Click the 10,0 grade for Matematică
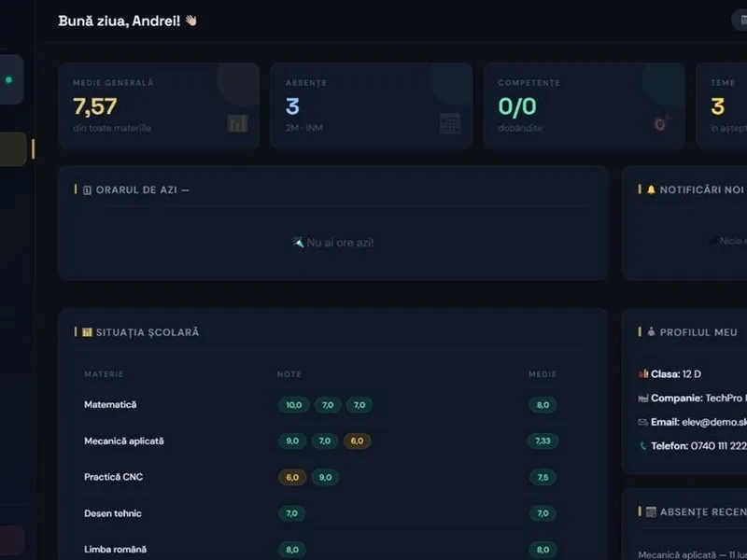The height and width of the screenshot is (560, 747). point(293,405)
